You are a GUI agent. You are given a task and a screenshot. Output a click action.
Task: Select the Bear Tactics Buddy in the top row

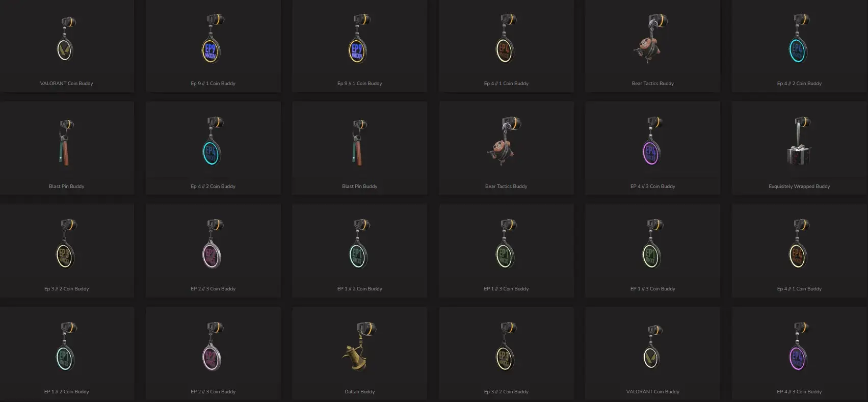pos(652,45)
